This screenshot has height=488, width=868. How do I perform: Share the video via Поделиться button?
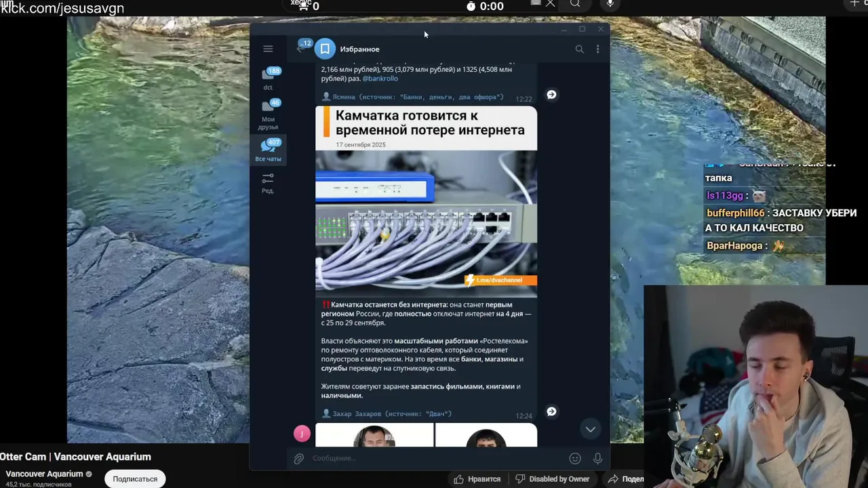626,479
